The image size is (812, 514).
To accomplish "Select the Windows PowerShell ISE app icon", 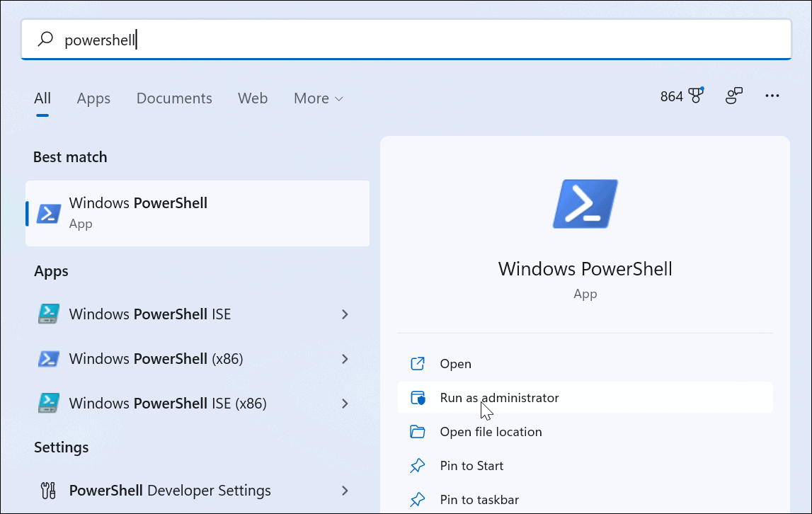I will (48, 314).
